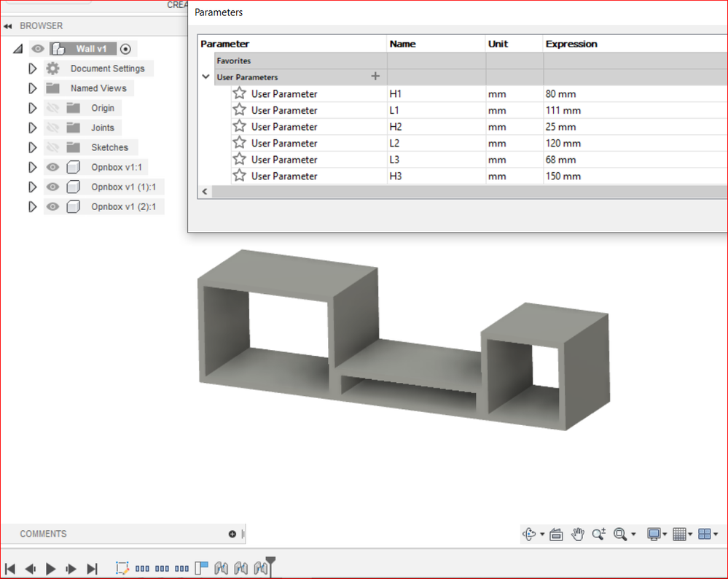
Task: Click the L2 expression value 120 mm
Action: [563, 143]
